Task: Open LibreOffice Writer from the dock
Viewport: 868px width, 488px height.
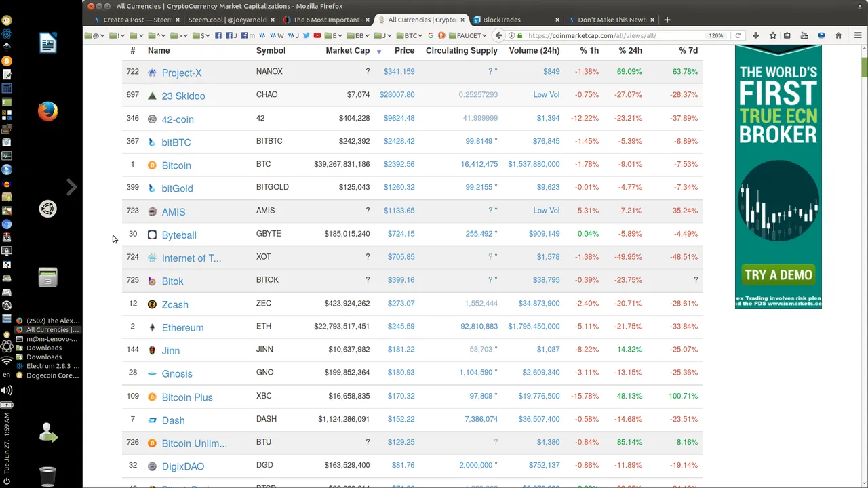Action: point(47,43)
